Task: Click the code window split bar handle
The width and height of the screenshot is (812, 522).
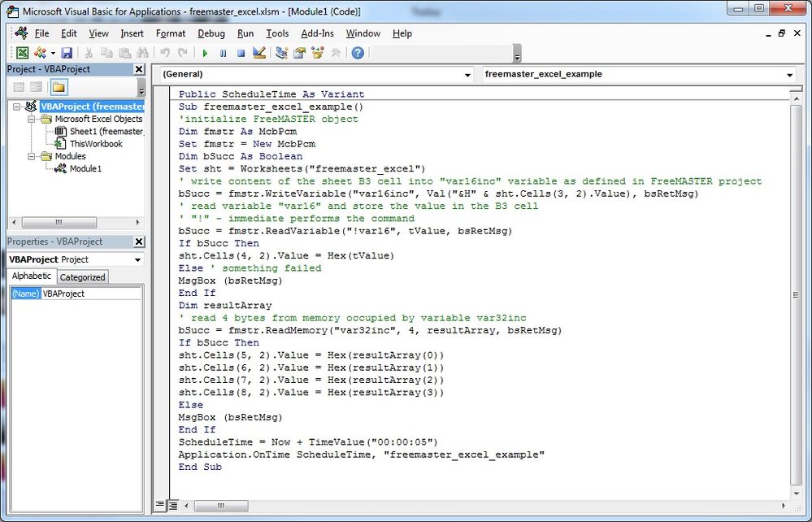Action: [796, 89]
